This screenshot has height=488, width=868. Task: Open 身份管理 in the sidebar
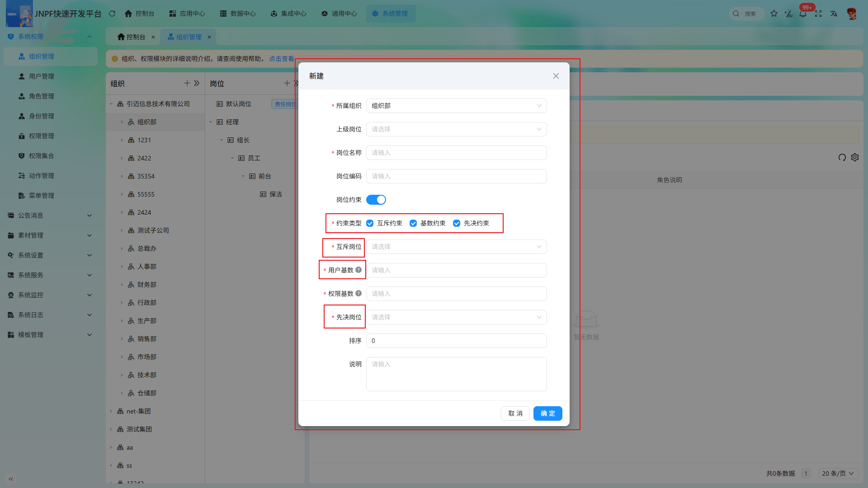pos(51,116)
